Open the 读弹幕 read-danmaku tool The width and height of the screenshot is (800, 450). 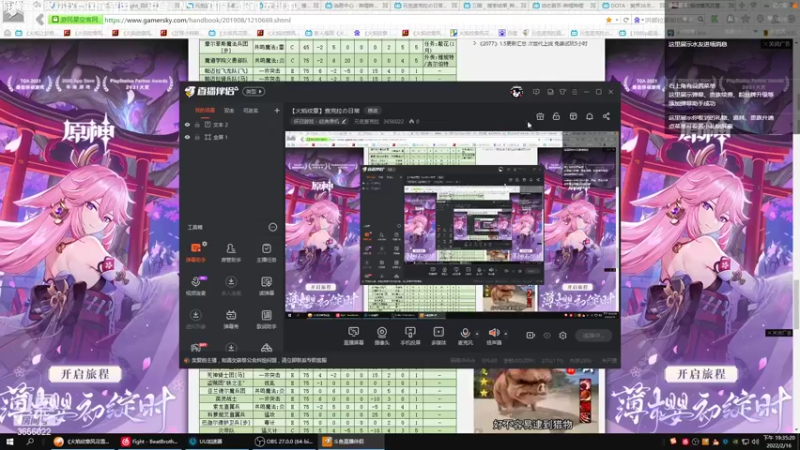(x=266, y=286)
